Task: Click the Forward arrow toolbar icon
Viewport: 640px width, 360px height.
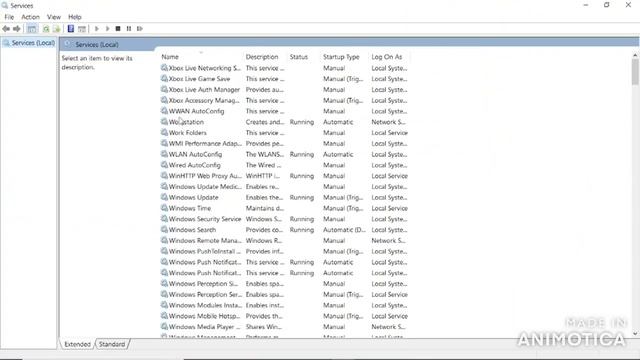Action: tap(17, 29)
